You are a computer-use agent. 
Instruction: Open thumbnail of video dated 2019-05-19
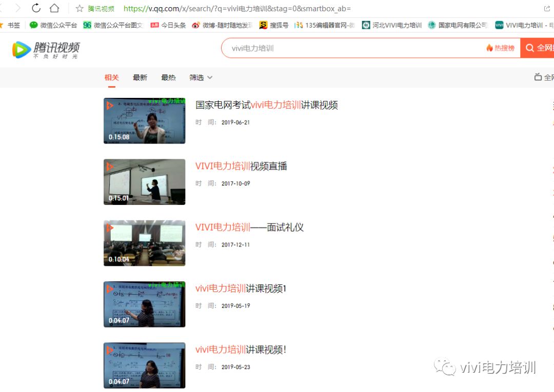(144, 304)
